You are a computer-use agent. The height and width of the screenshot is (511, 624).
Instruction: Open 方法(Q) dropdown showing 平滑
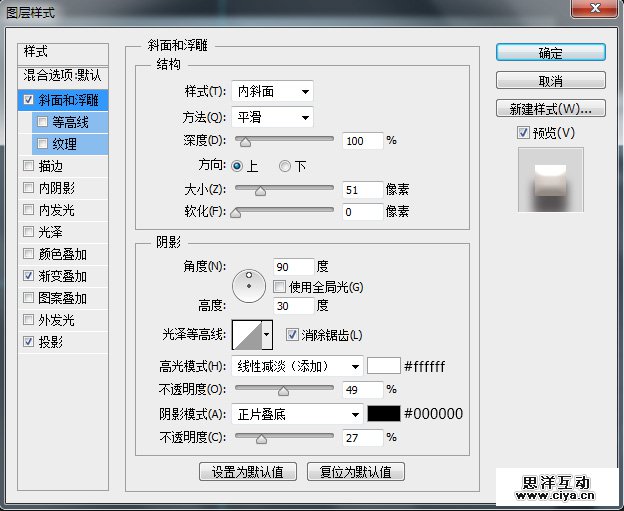click(x=272, y=117)
